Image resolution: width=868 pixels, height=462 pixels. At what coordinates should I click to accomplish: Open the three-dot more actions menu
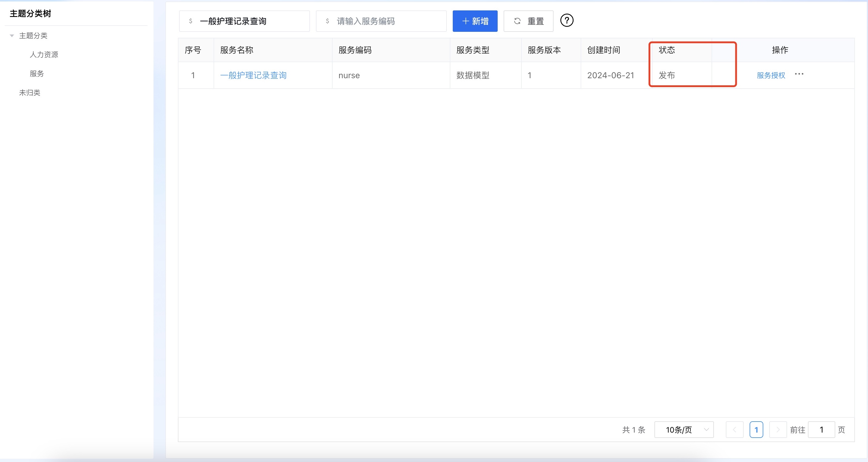click(x=799, y=74)
